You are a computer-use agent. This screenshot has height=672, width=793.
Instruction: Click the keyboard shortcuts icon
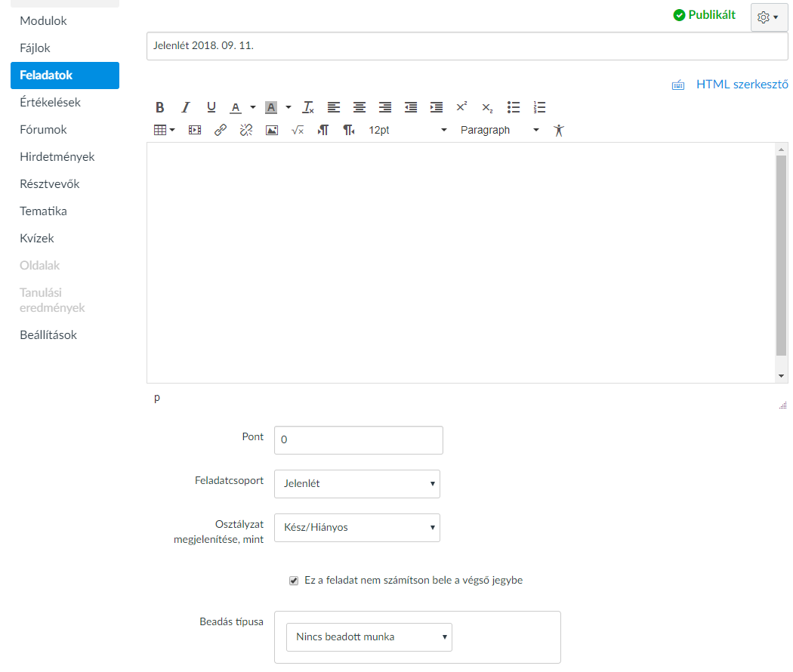click(678, 85)
